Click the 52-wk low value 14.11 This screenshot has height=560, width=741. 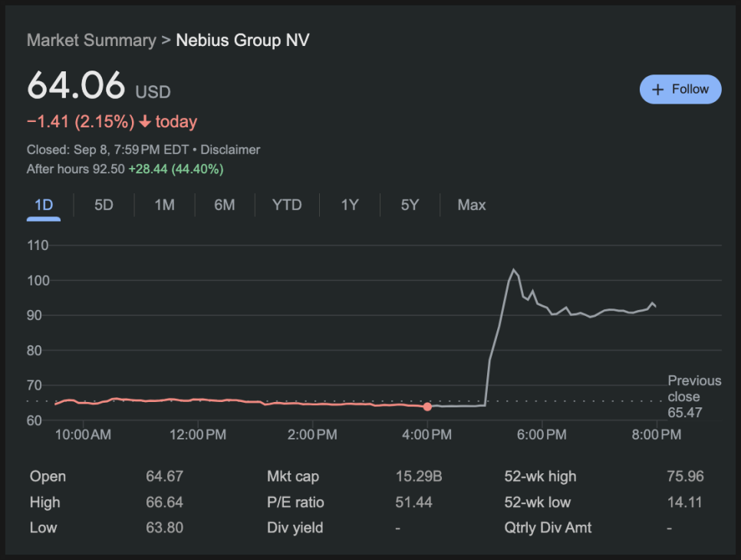point(684,502)
